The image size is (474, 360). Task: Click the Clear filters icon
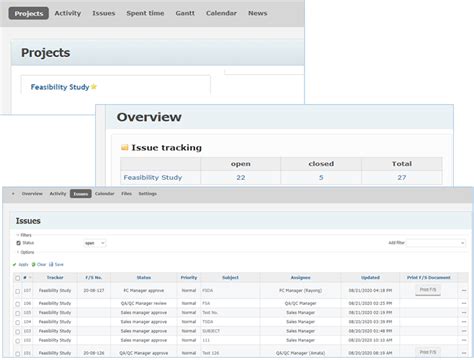(x=34, y=265)
